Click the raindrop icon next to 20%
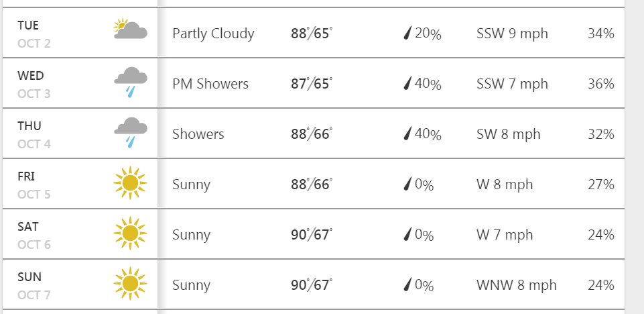Screen dimensions: 644x314 [407, 33]
